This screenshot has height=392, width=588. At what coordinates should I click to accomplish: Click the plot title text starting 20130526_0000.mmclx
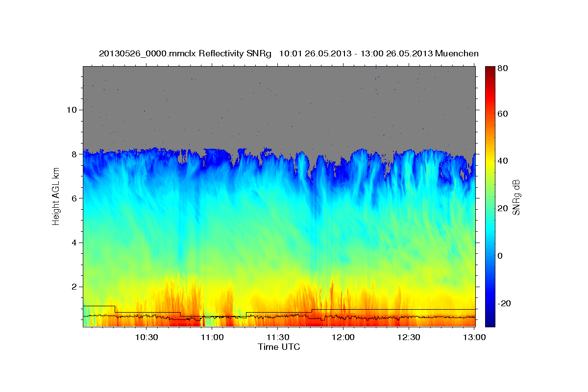(x=289, y=53)
